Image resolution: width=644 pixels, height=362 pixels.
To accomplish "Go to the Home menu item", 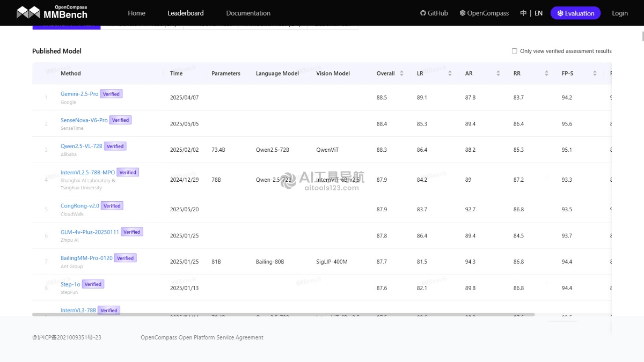I will [x=137, y=13].
